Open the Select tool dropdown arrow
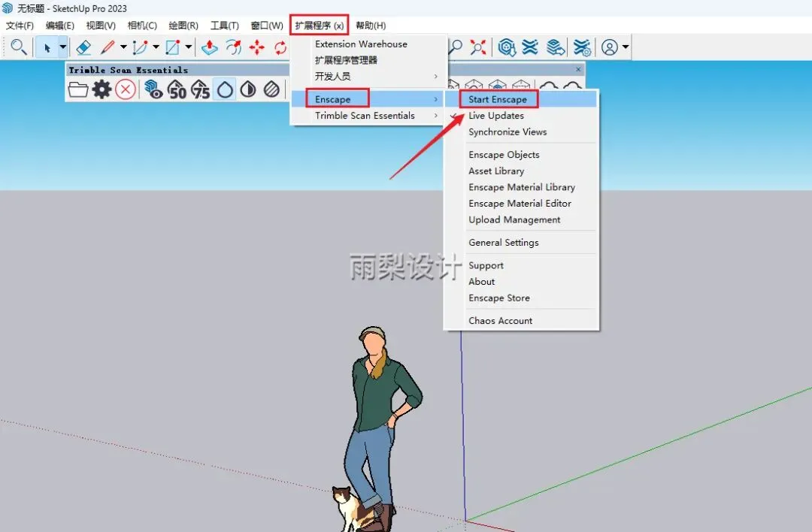 pos(62,47)
